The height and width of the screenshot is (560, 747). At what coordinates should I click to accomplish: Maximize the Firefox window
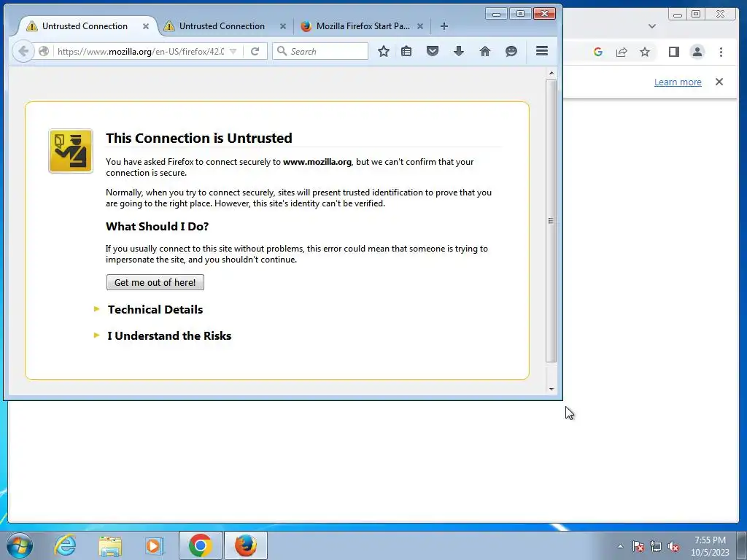click(520, 14)
